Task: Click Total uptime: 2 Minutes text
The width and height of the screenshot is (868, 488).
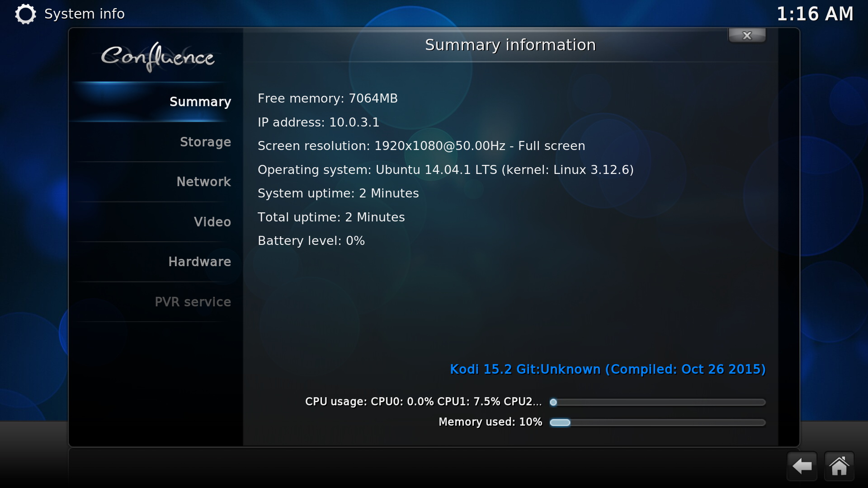Action: tap(331, 217)
